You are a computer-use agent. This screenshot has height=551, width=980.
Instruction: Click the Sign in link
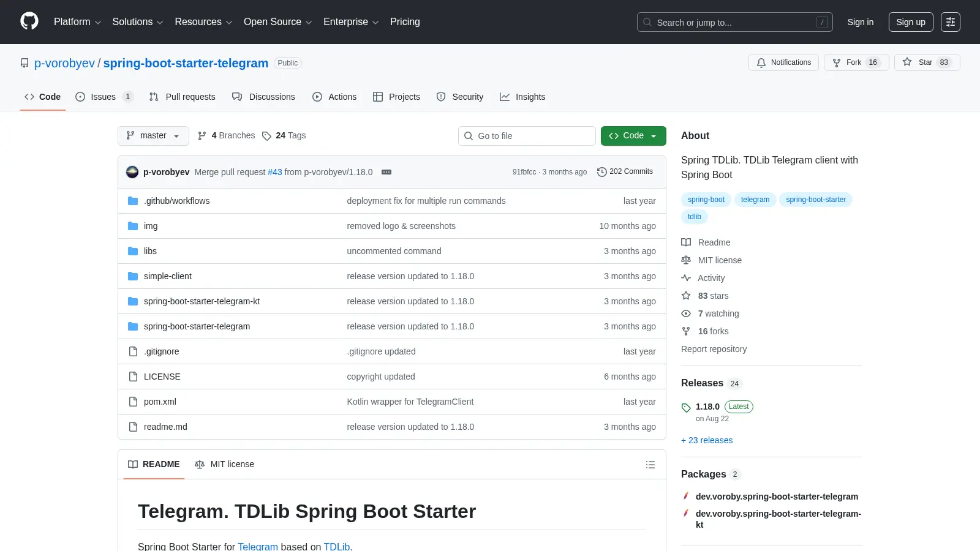861,22
